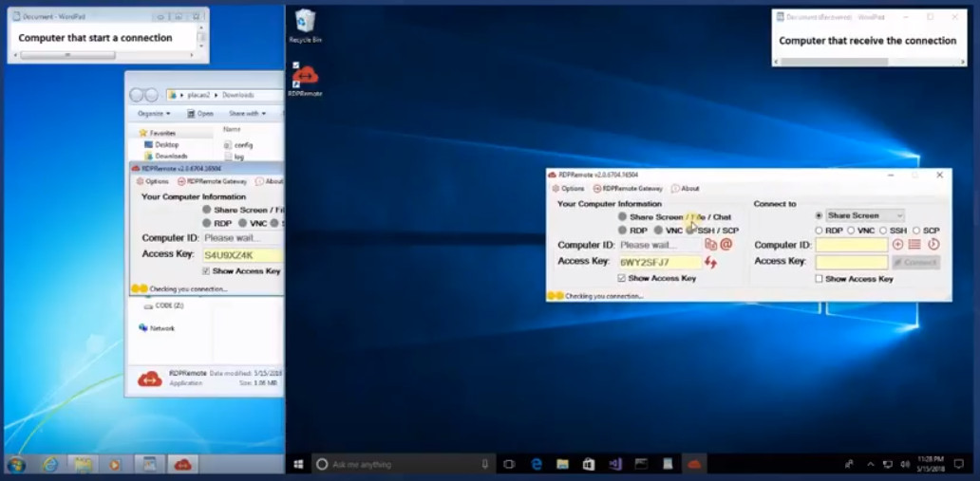The height and width of the screenshot is (481, 980).
Task: Click the add computer plus icon
Action: coord(898,244)
